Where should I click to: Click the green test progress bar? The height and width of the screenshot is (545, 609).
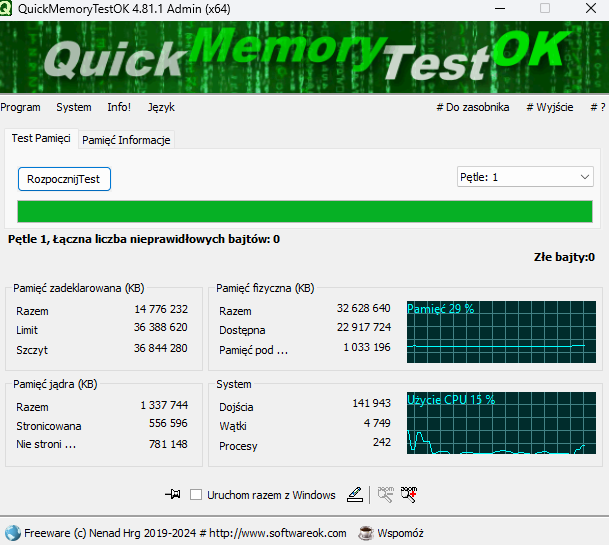click(305, 211)
